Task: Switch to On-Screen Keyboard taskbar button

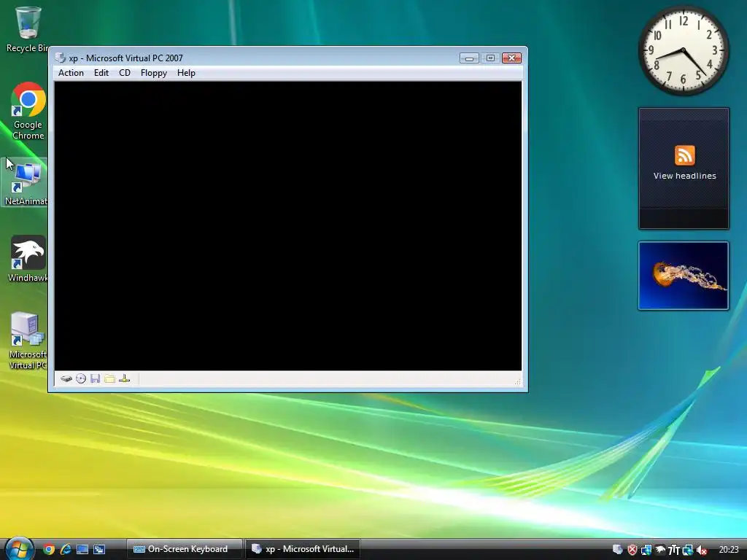Action: (185, 549)
